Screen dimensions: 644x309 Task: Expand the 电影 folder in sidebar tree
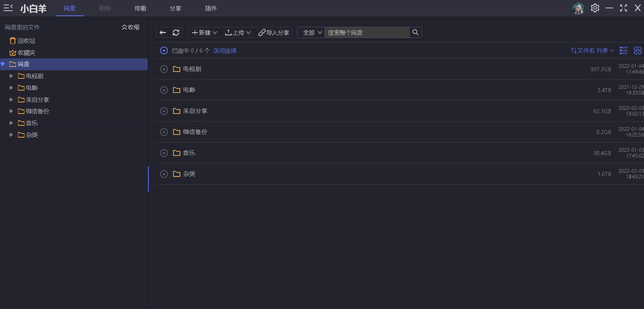(11, 88)
